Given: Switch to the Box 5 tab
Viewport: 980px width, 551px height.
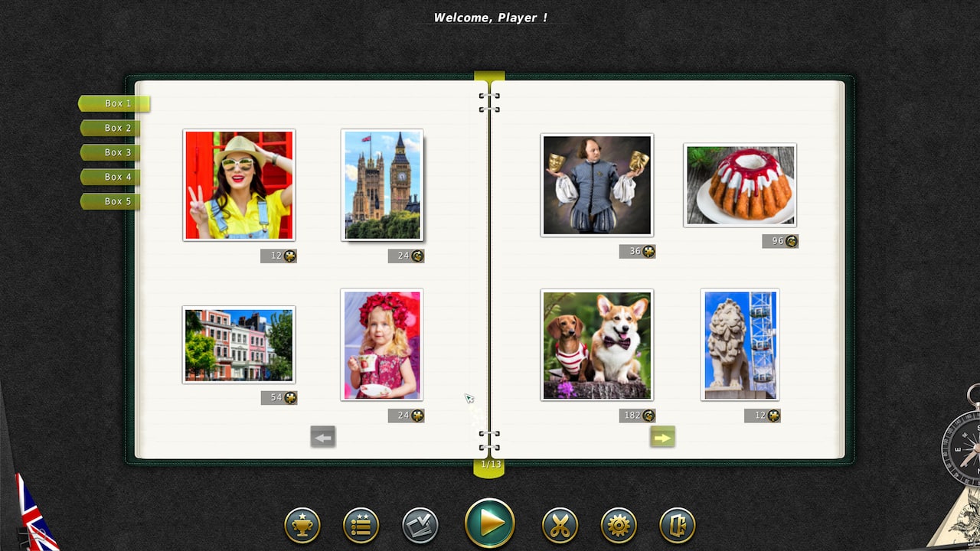Looking at the screenshot, I should pyautogui.click(x=112, y=201).
